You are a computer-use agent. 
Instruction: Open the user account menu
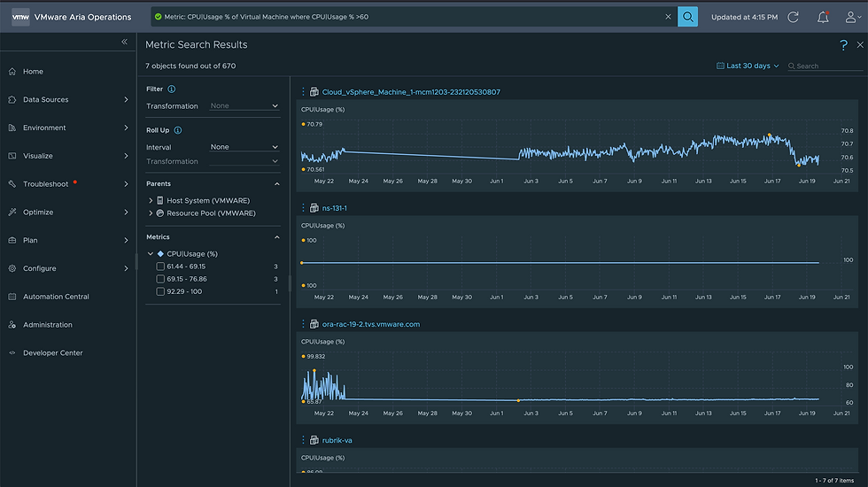coord(851,17)
